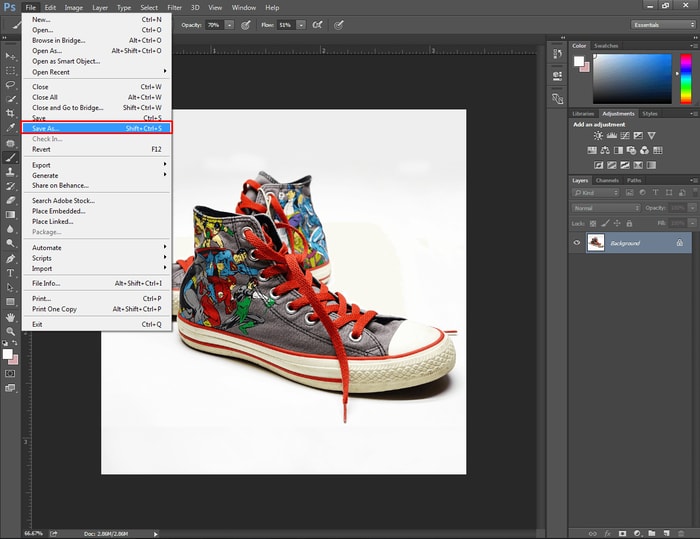Click the delete layer trash icon
The image size is (700, 539).
click(681, 533)
